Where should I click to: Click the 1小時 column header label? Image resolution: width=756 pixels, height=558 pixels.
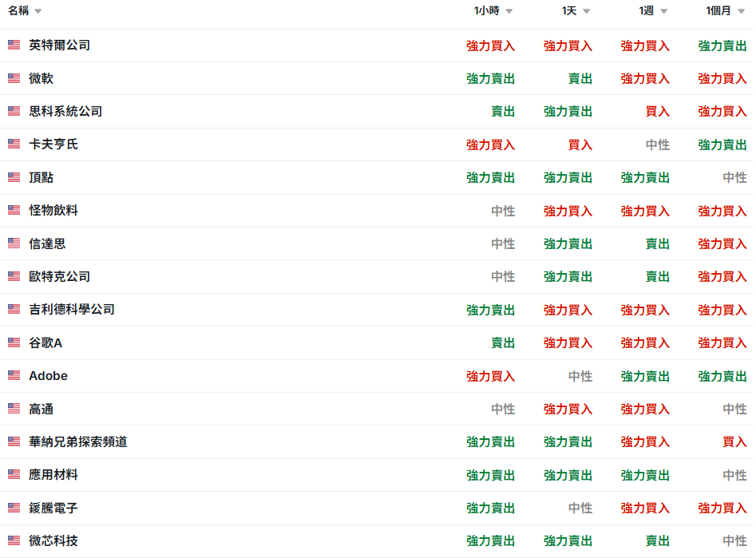(x=487, y=10)
